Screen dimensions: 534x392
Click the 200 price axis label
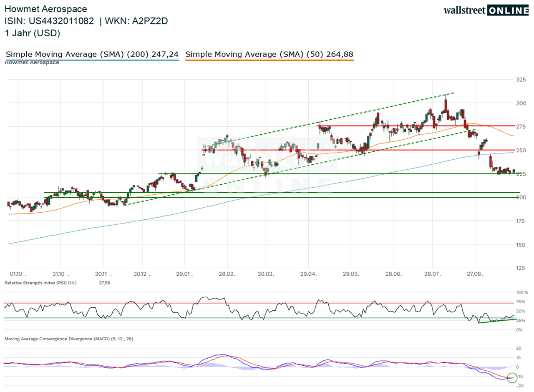coord(521,197)
